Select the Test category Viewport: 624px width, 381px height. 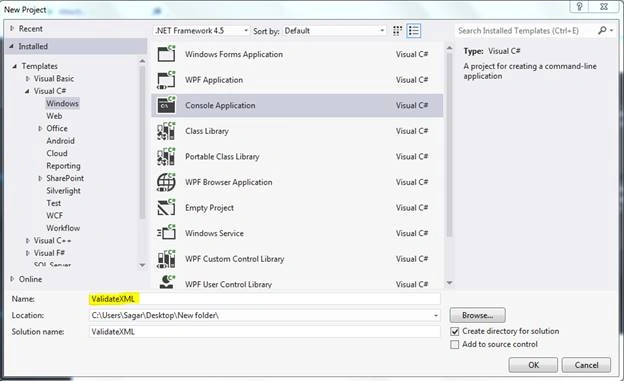pyautogui.click(x=54, y=203)
